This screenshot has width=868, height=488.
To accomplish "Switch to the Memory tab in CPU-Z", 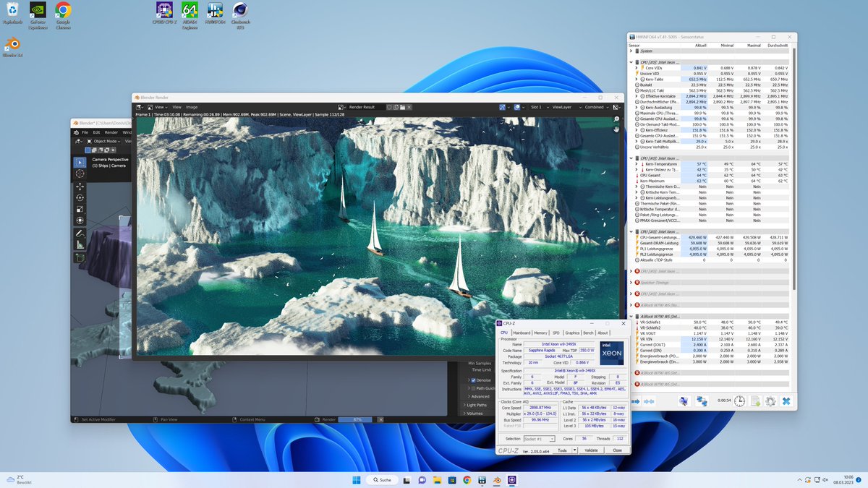I will pos(540,333).
